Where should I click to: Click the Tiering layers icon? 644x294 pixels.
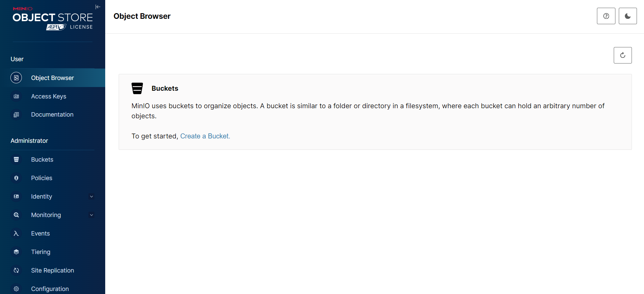tap(16, 252)
